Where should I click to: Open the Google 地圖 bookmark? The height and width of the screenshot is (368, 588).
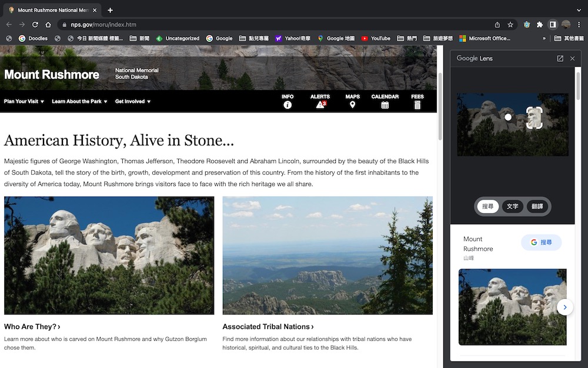(336, 38)
